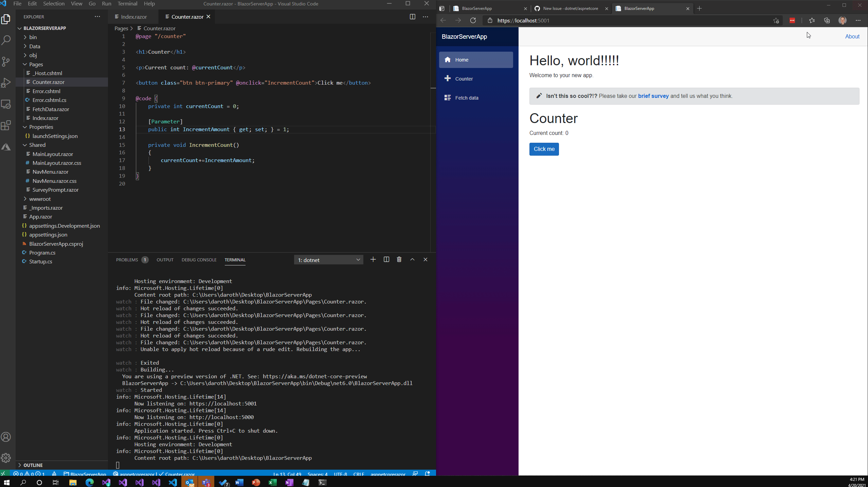868x487 pixels.
Task: Open the Search view in activity bar
Action: tap(6, 40)
